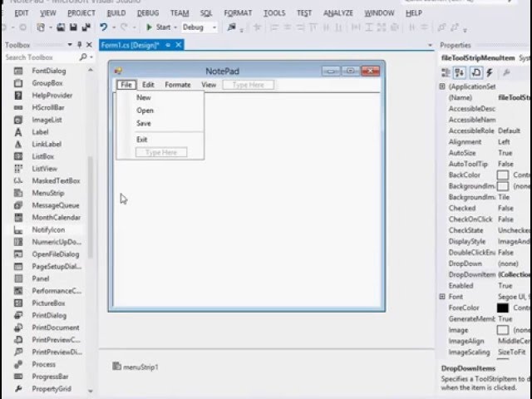Click the Redo toolbar icon
The width and height of the screenshot is (532, 399).
pos(124,27)
